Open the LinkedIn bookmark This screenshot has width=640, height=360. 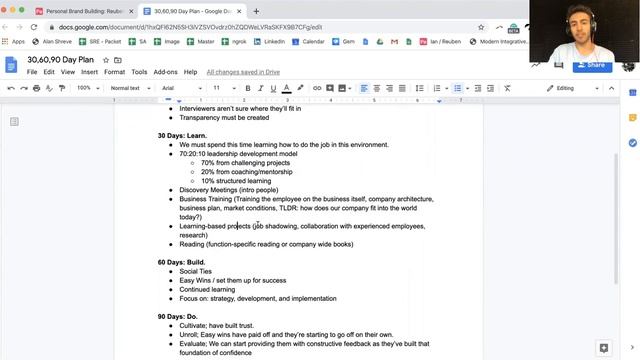pyautogui.click(x=269, y=42)
